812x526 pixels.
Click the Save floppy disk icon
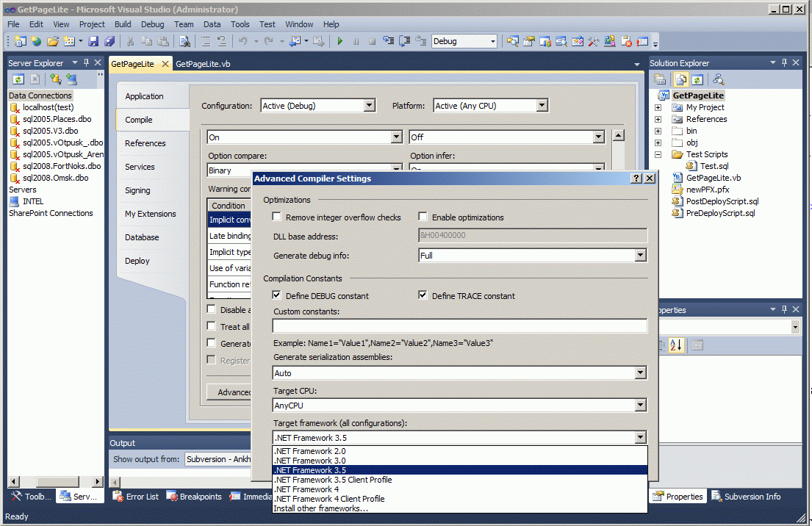pyautogui.click(x=93, y=41)
